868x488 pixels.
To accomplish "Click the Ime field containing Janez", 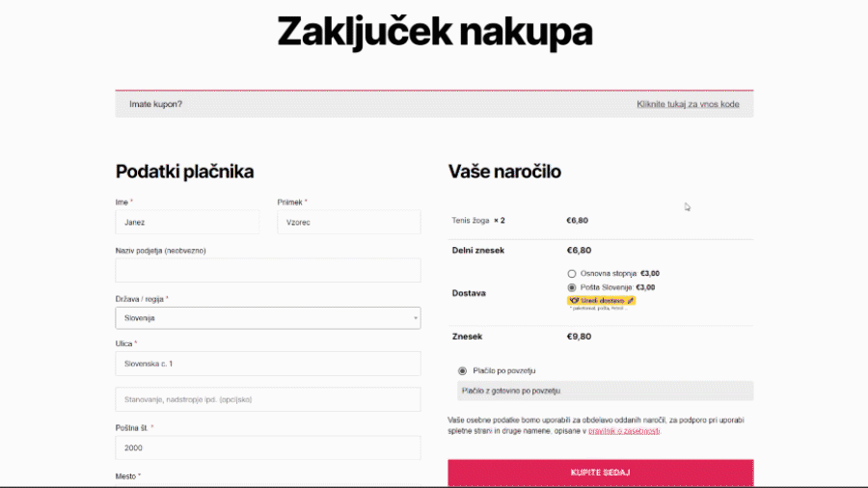I will (x=187, y=222).
